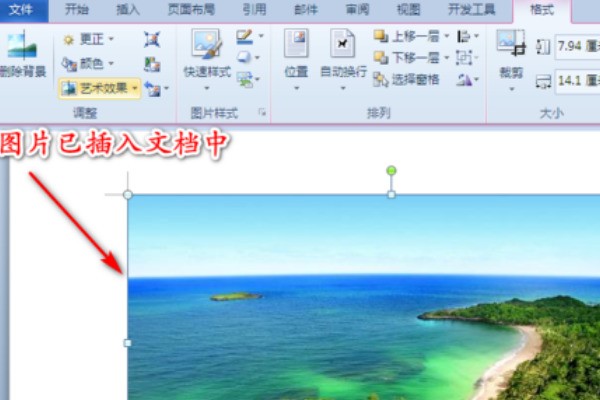Open the 开发工具 tab

(471, 10)
